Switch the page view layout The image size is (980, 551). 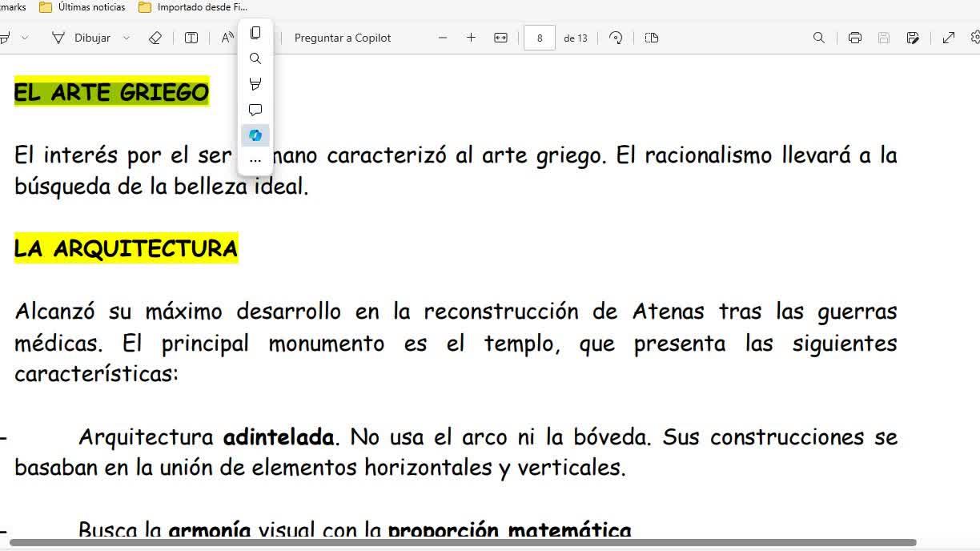tap(652, 38)
